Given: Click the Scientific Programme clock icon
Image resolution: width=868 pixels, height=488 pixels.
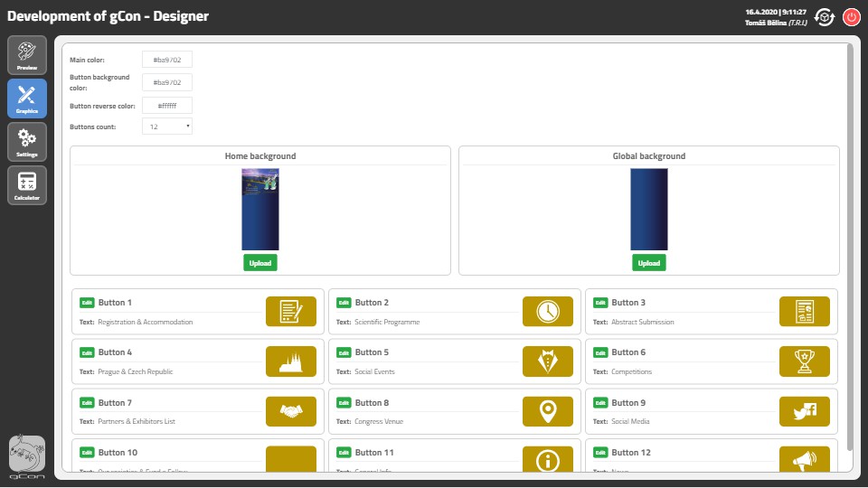Looking at the screenshot, I should (547, 312).
